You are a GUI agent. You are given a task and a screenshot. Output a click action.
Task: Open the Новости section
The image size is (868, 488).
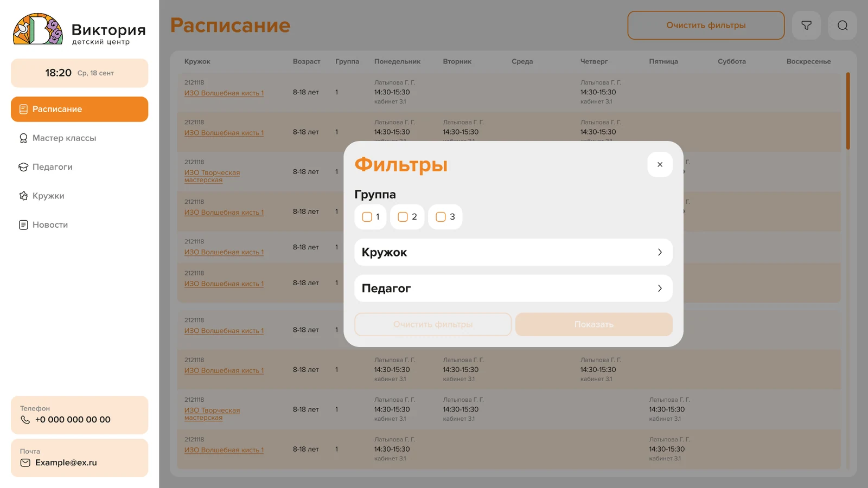pyautogui.click(x=79, y=225)
